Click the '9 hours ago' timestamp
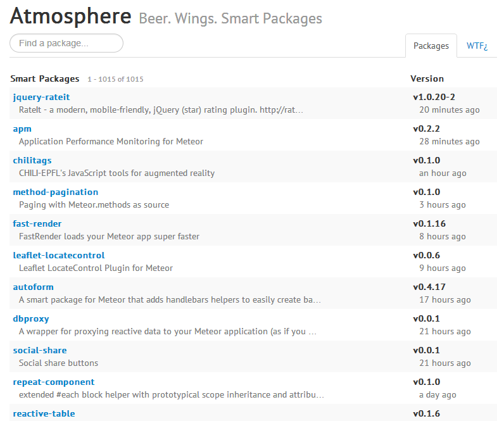Screen dimensions: 504x421 pyautogui.click(x=443, y=268)
